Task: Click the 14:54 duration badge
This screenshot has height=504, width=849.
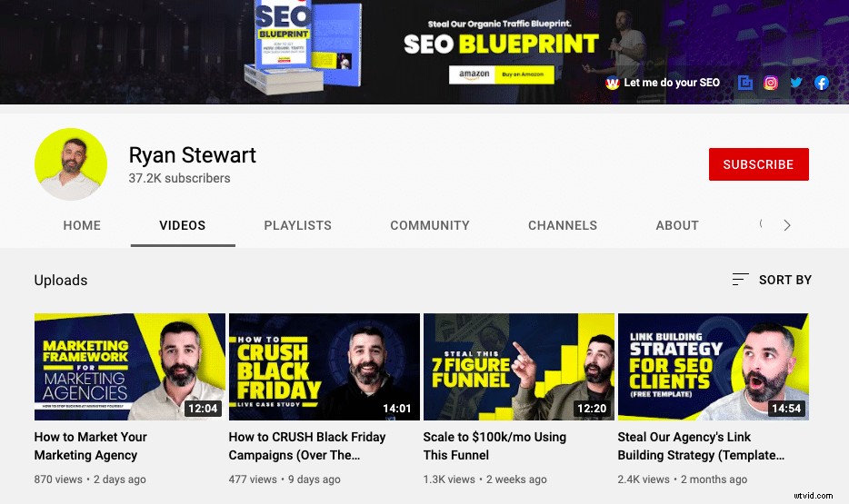Action: pyautogui.click(x=786, y=409)
